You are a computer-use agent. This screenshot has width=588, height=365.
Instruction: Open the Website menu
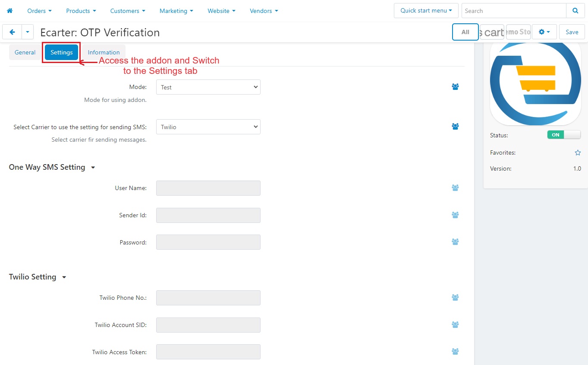click(x=222, y=11)
